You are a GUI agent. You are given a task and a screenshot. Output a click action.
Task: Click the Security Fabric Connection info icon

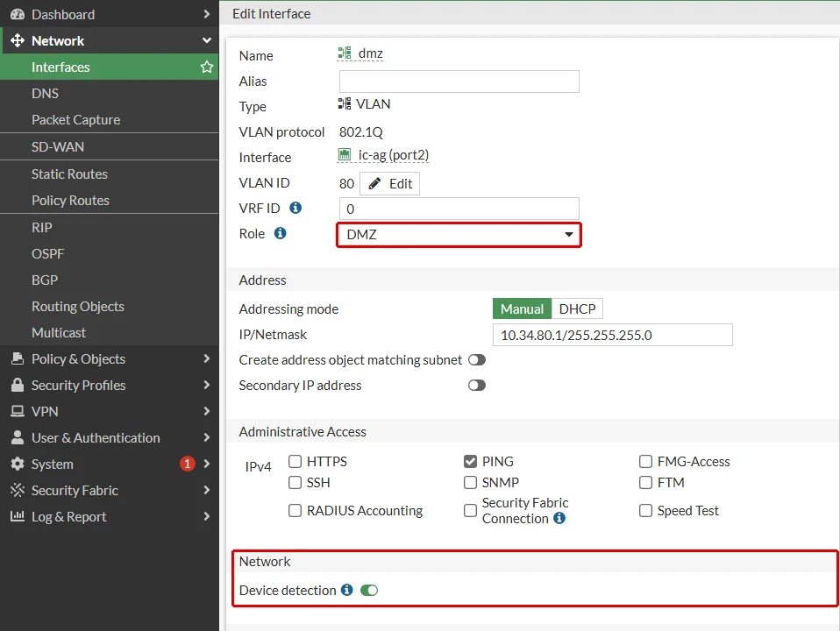coord(559,518)
